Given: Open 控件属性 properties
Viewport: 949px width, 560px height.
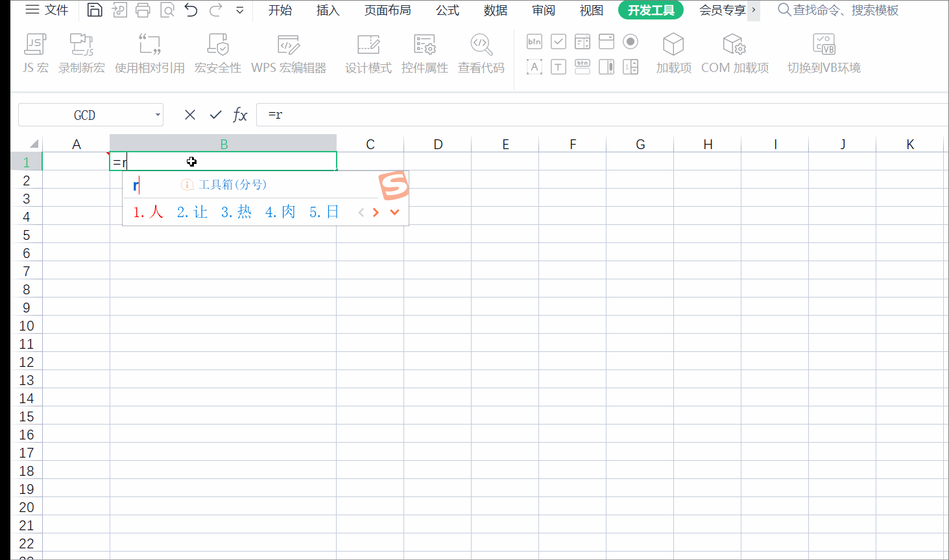Looking at the screenshot, I should coord(425,53).
